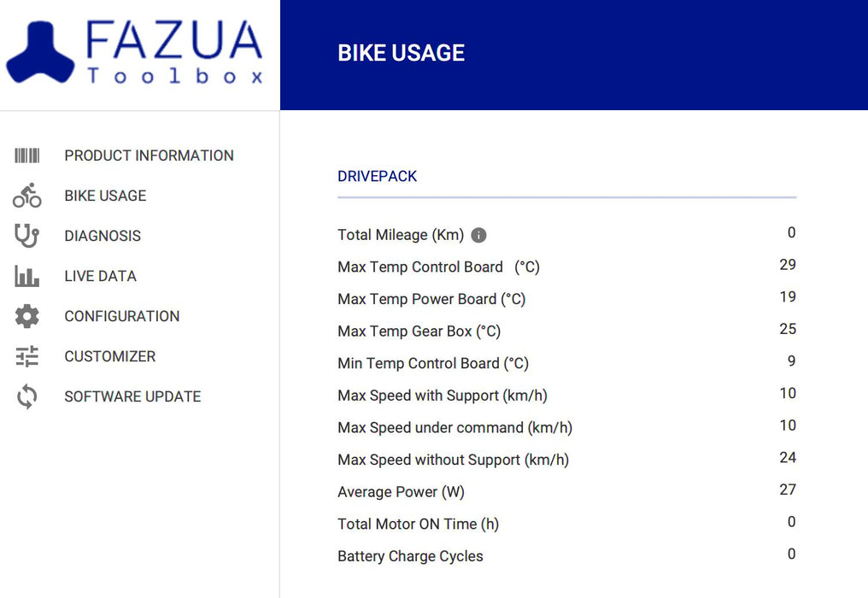The height and width of the screenshot is (598, 868).
Task: Select the Product Information barcode icon
Action: [26, 155]
